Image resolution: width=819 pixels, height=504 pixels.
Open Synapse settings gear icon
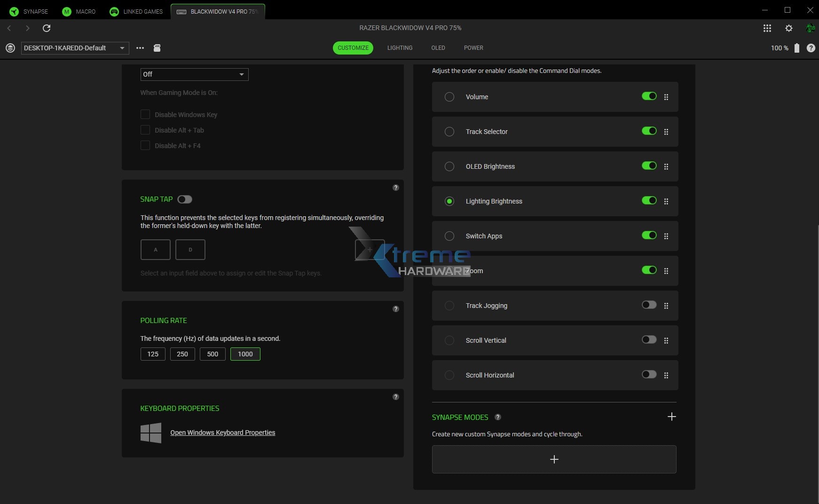[x=788, y=28]
